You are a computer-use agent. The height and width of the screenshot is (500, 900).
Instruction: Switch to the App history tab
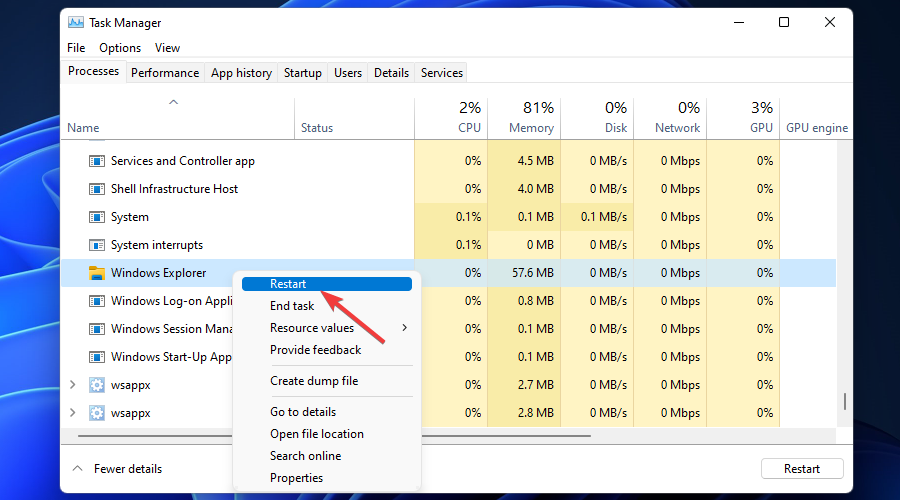pos(241,73)
